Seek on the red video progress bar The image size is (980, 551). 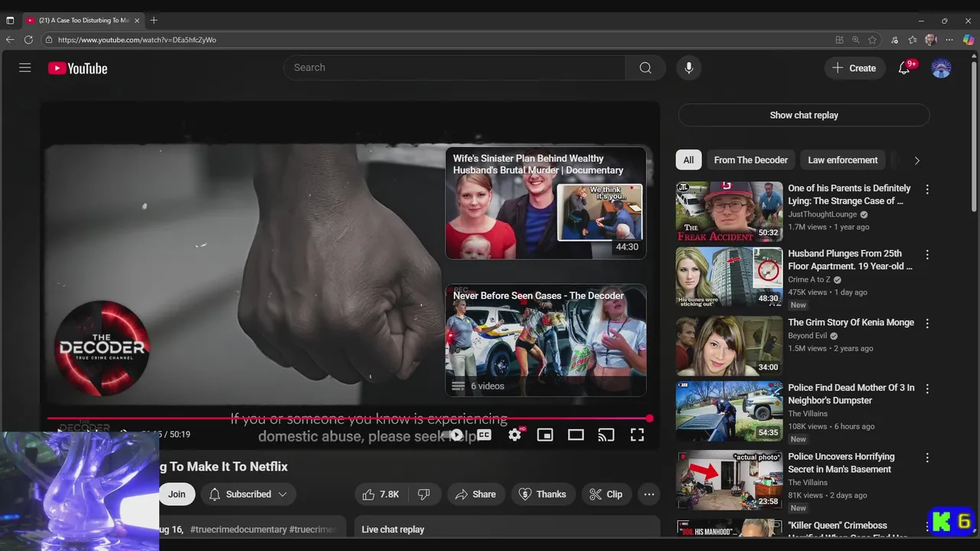[x=348, y=419]
